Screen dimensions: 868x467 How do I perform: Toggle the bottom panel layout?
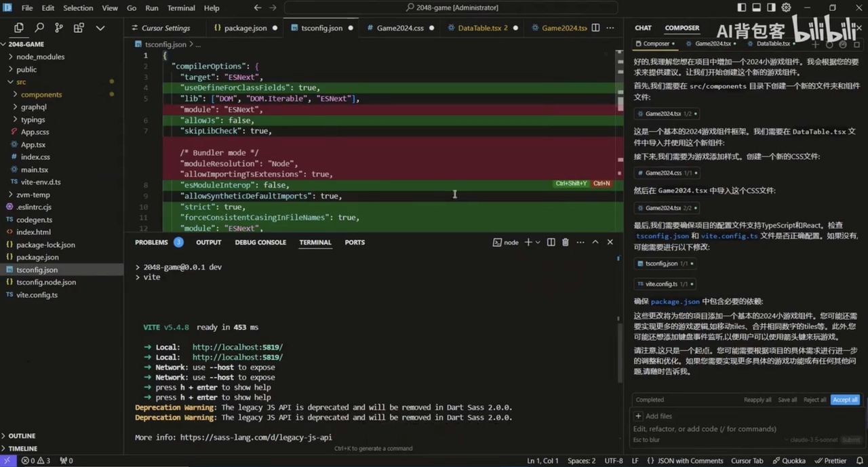(x=757, y=8)
